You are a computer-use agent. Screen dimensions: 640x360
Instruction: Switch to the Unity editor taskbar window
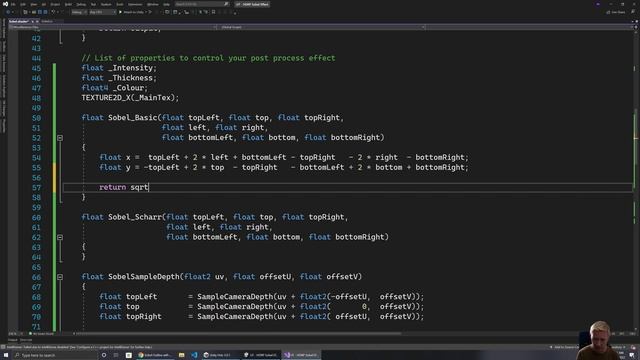click(260, 355)
